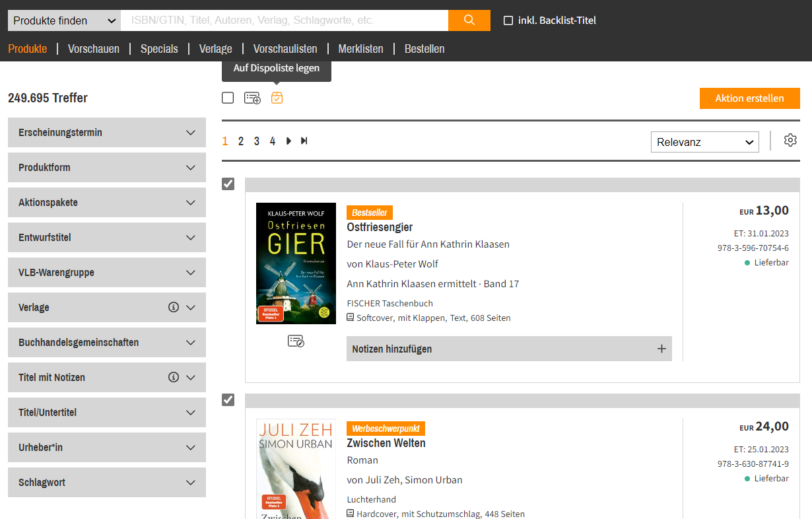Click publisher Luchterhand

coord(372,500)
